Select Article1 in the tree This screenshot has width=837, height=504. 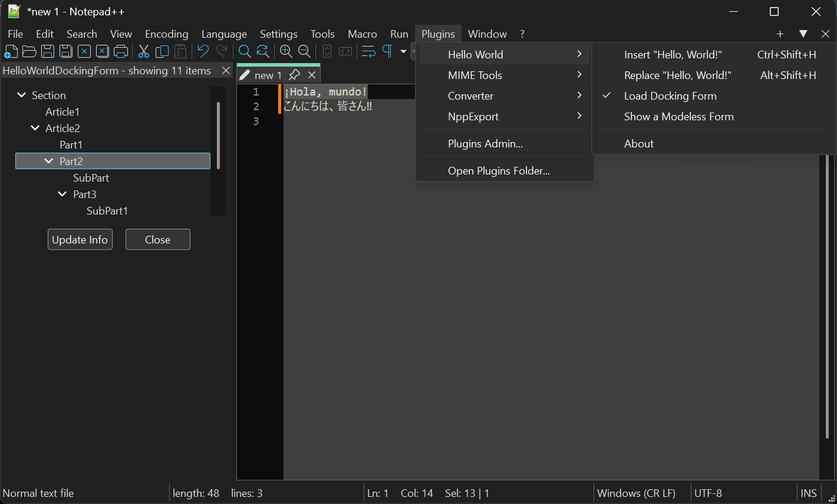(x=62, y=112)
